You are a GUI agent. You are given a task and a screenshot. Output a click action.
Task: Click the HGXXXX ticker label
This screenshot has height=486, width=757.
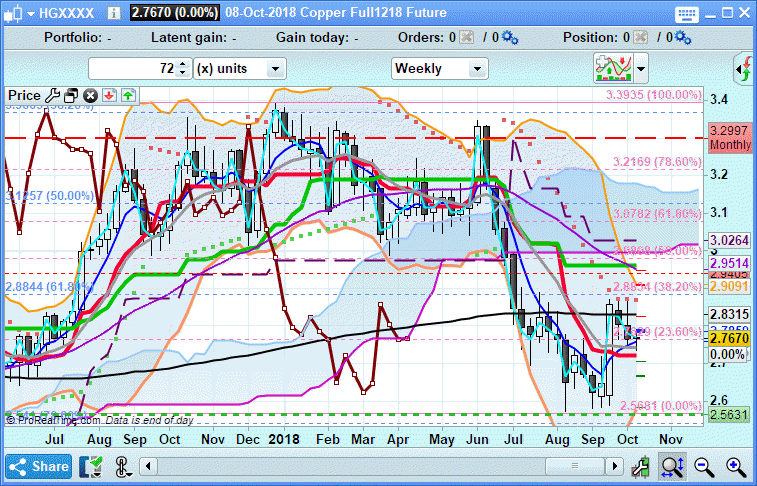pos(66,13)
